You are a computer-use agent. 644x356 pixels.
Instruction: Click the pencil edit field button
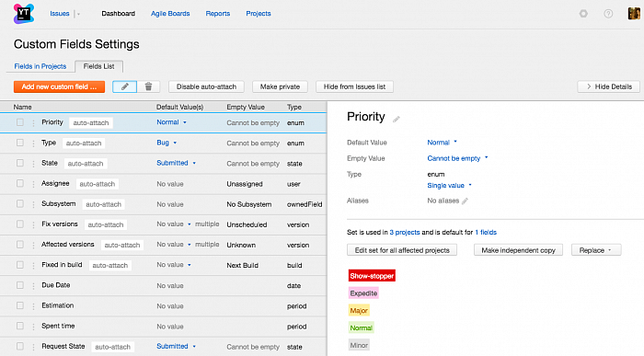point(124,86)
